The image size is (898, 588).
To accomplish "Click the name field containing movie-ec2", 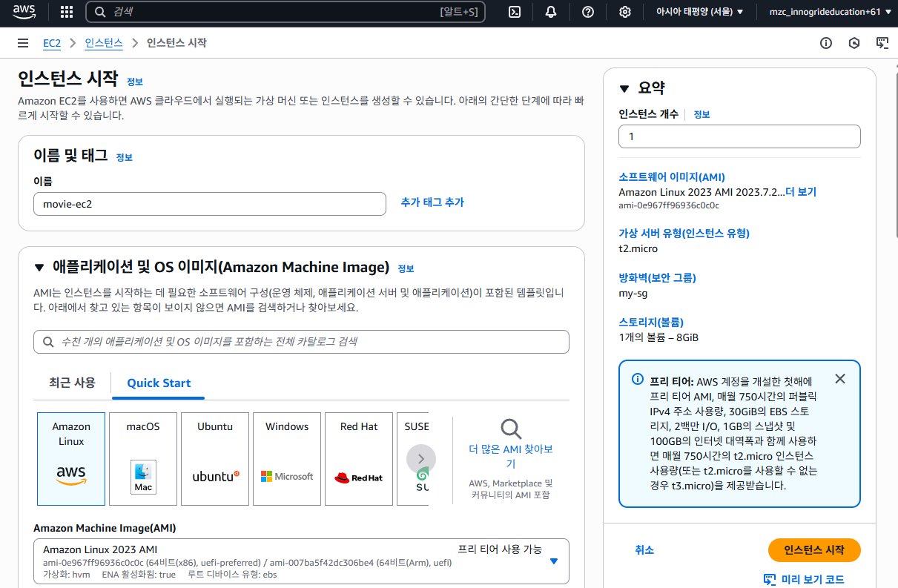I will click(210, 204).
